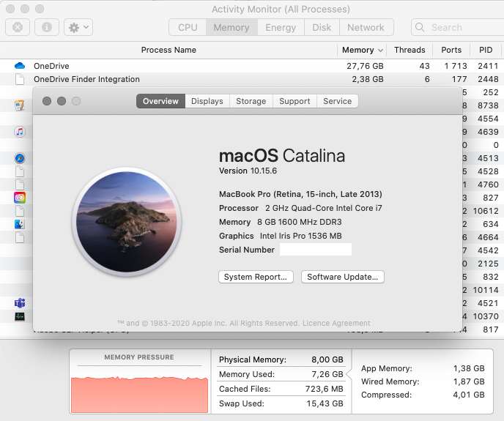This screenshot has height=421, width=504.
Task: Select the Creative Cloud icon in process list
Action: [x=20, y=198]
